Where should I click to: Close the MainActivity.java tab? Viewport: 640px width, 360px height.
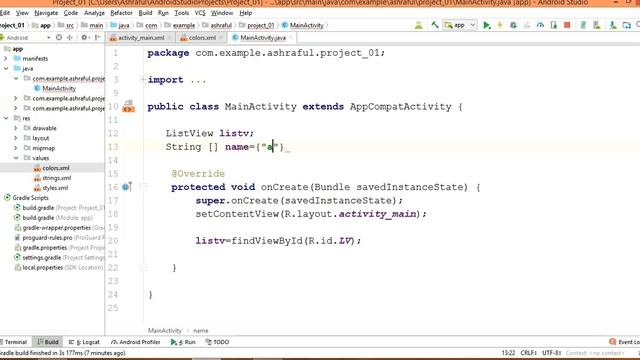[291, 38]
